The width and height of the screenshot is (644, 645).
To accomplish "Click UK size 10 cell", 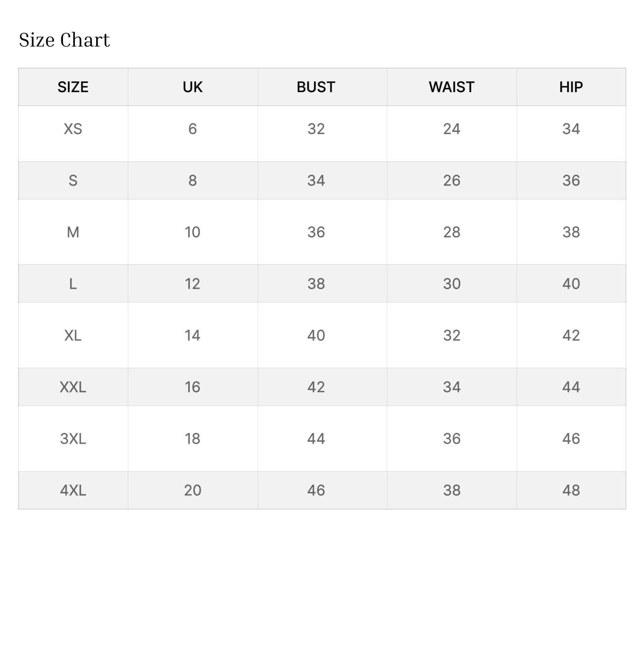I will (x=193, y=232).
